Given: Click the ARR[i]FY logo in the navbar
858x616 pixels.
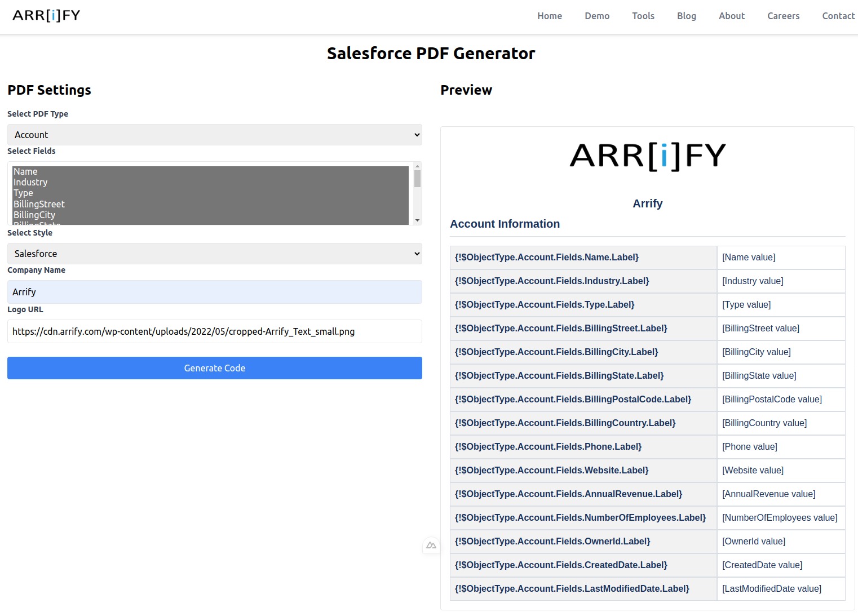Looking at the screenshot, I should [46, 15].
